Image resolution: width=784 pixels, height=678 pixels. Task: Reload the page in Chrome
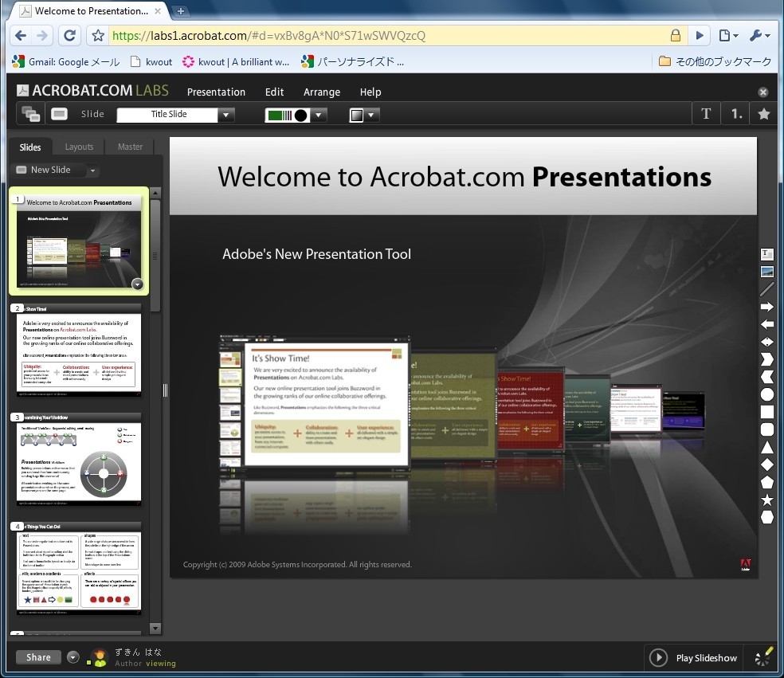click(x=70, y=36)
